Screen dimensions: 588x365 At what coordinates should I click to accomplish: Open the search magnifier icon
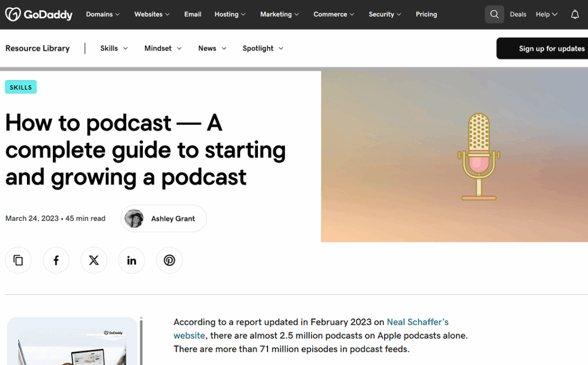pyautogui.click(x=494, y=14)
